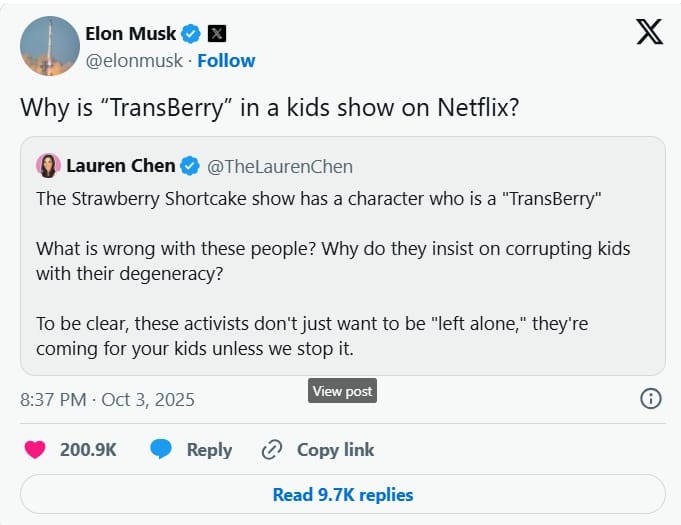Open the 8:37 PM Oct 3, 2025 timestamp

point(107,399)
